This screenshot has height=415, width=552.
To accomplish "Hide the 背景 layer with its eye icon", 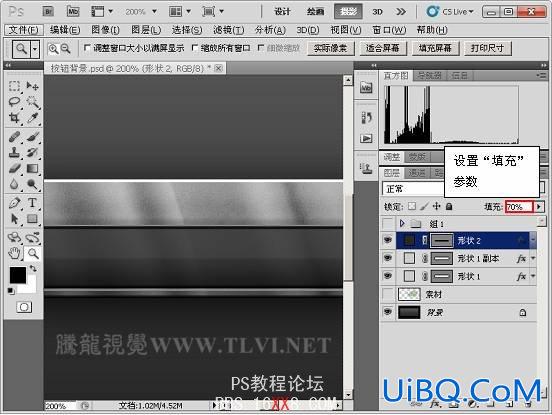I will coord(388,312).
